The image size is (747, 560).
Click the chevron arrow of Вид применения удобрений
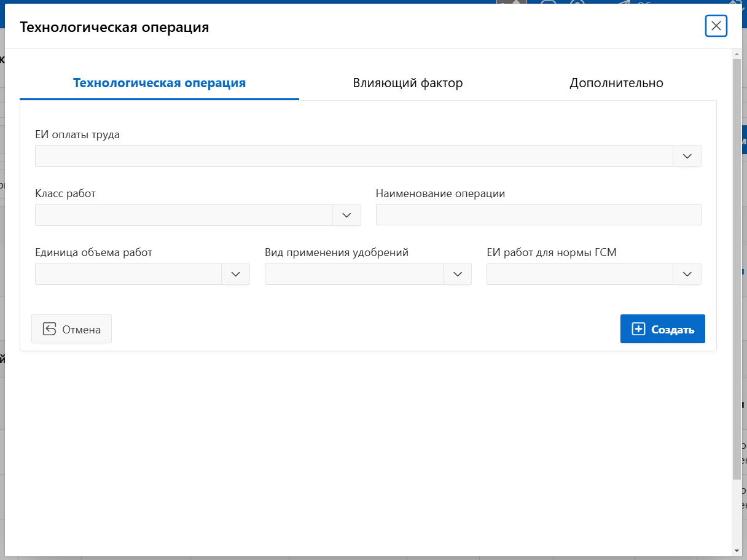pyautogui.click(x=457, y=274)
